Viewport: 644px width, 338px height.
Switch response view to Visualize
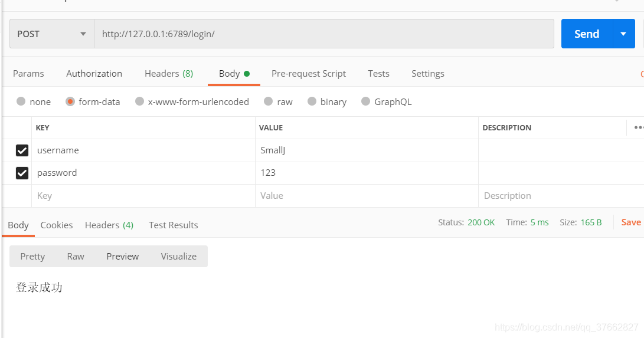pyautogui.click(x=179, y=257)
